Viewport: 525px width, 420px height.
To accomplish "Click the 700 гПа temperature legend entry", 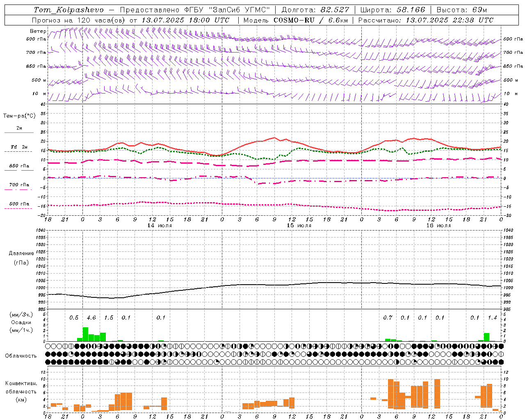I will 19,185.
